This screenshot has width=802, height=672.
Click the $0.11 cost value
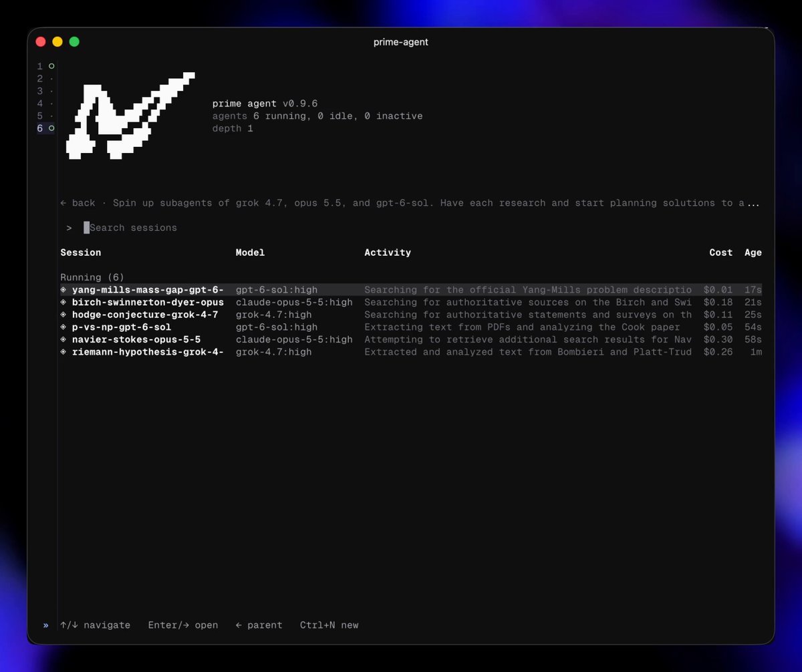[x=718, y=315]
